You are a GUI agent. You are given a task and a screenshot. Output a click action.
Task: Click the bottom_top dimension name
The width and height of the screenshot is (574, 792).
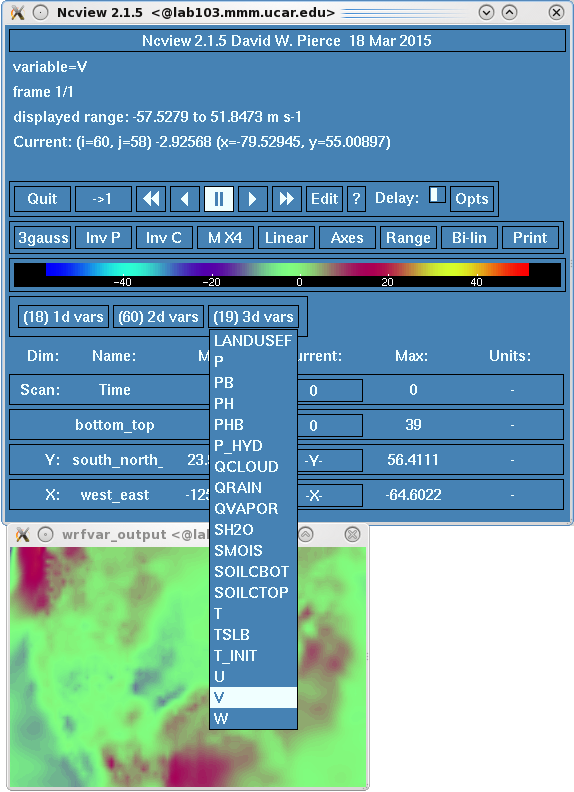(115, 425)
